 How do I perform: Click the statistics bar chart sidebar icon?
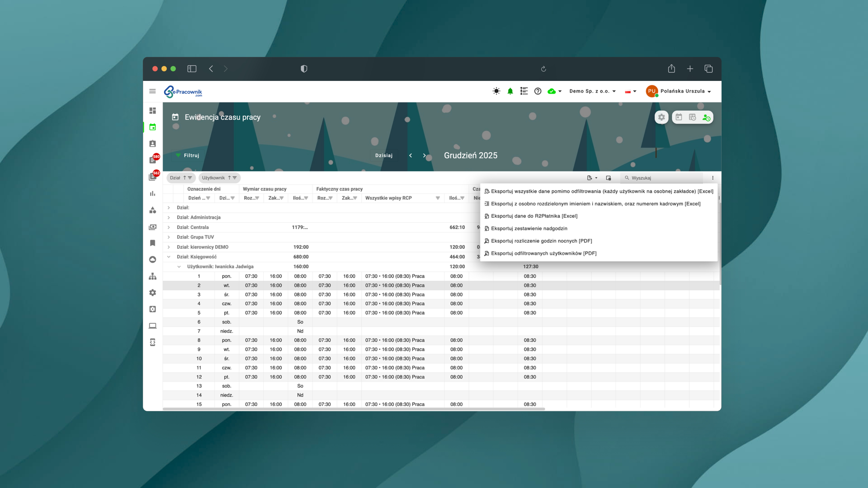tap(153, 194)
